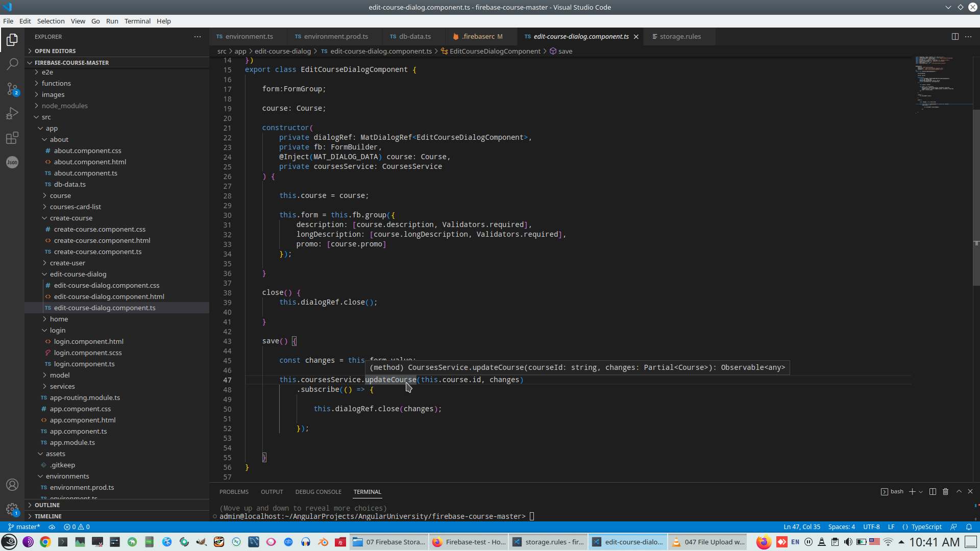Open the new terminal launch profile dropdown
Screen dimensions: 980x551
tap(921, 492)
